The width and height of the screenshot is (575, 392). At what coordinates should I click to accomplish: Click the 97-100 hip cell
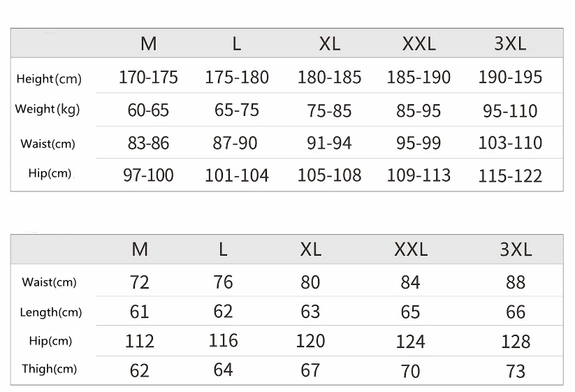[148, 175]
